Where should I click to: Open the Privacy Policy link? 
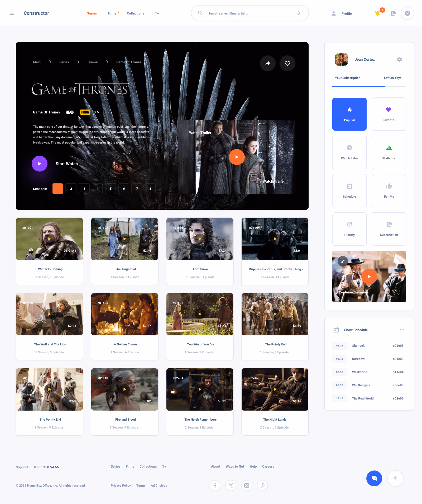(x=121, y=486)
